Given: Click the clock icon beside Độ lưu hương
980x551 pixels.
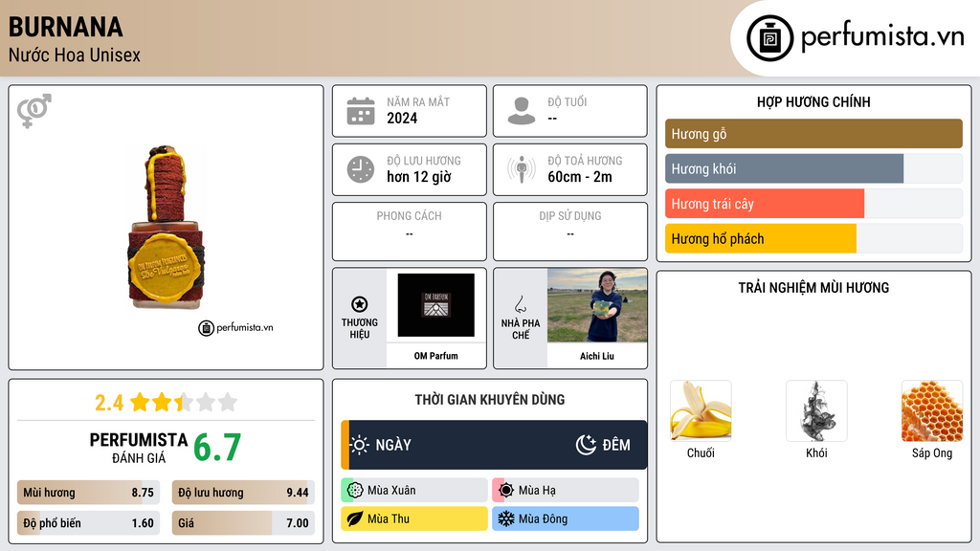Looking at the screenshot, I should pos(361,169).
